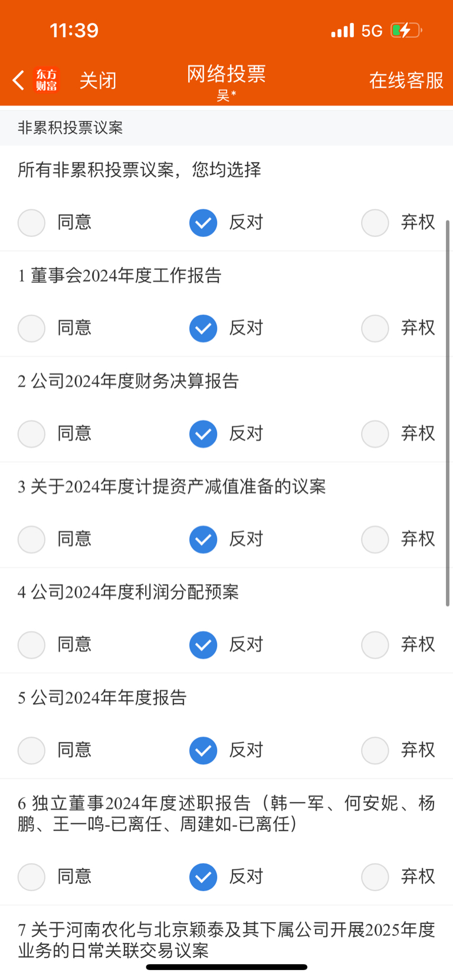Image resolution: width=453 pixels, height=980 pixels.
Task: Tap proposal 7 河南农化 关联交易 title
Action: (226, 940)
